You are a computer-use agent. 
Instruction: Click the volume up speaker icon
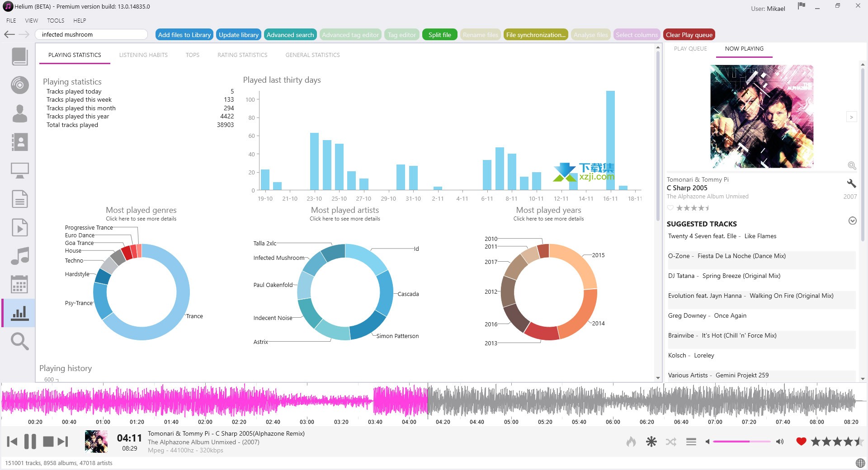[780, 442]
